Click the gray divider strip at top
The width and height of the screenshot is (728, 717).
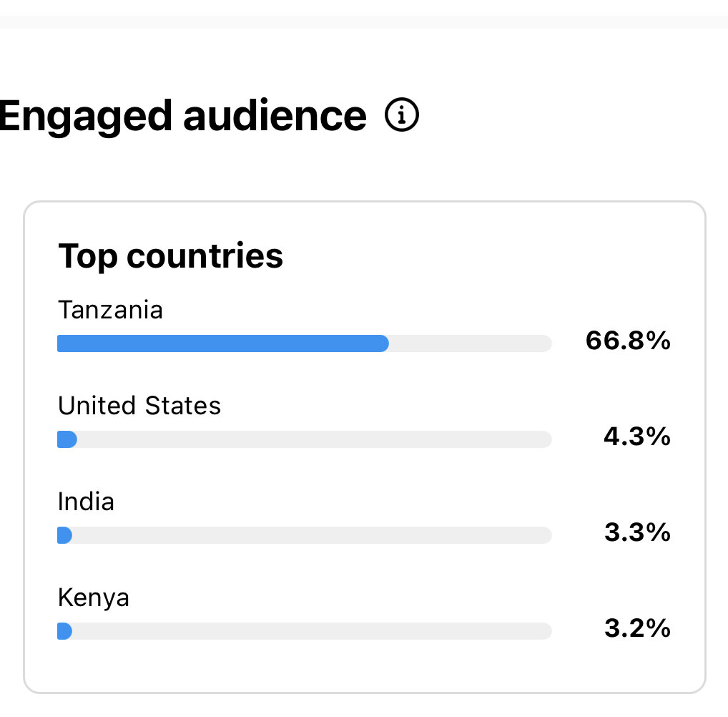(364, 22)
